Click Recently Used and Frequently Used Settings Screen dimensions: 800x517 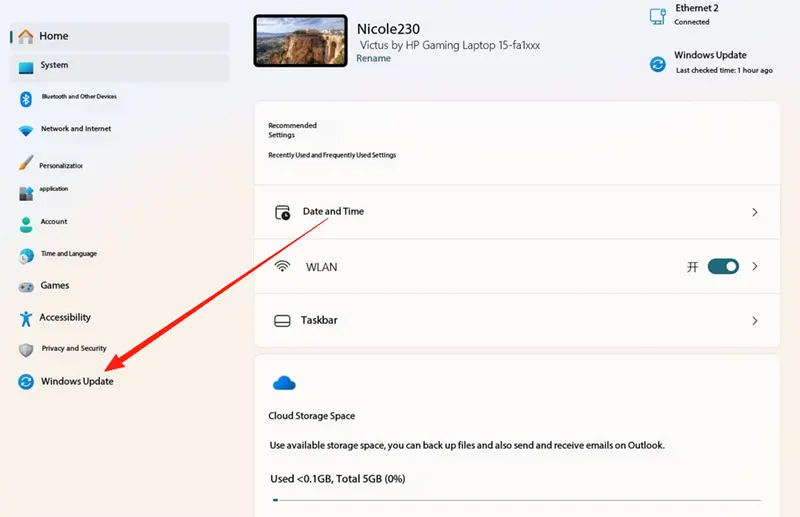tap(332, 155)
